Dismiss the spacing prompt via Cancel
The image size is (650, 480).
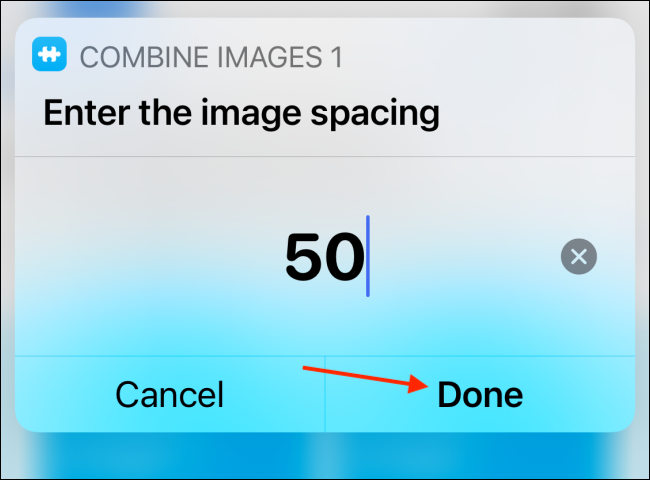pos(169,394)
